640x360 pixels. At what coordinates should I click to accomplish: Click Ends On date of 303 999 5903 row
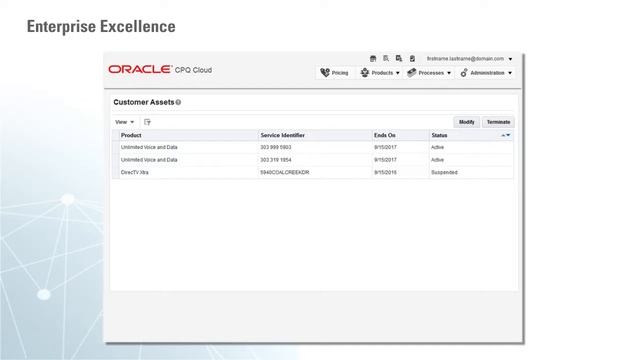(385, 147)
